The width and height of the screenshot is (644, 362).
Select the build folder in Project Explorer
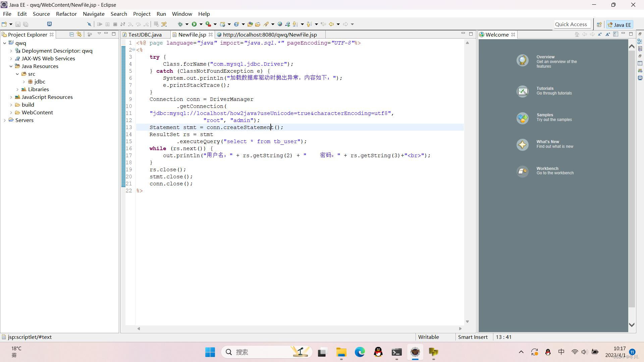(28, 105)
